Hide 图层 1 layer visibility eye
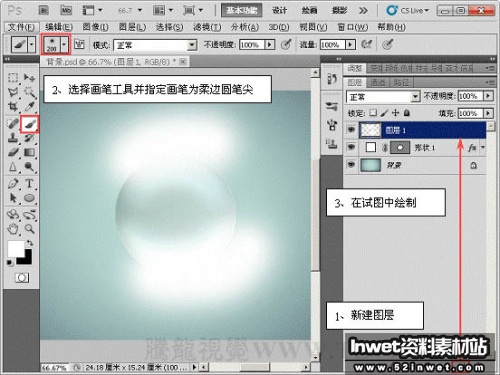500x375 pixels. point(351,130)
